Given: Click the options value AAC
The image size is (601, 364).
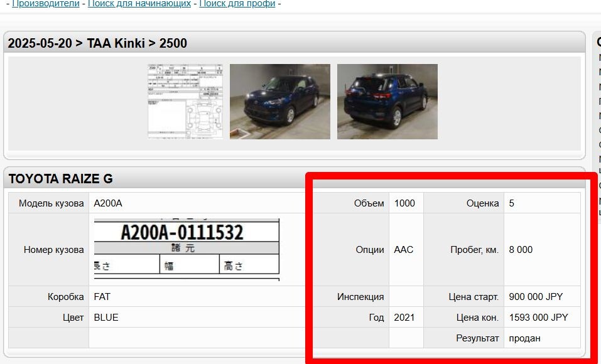Looking at the screenshot, I should tap(403, 250).
